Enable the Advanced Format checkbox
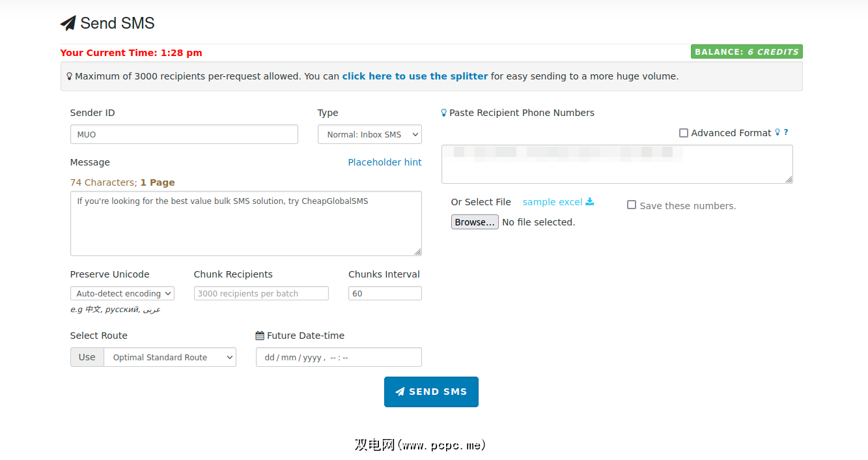The image size is (868, 460). [x=684, y=133]
